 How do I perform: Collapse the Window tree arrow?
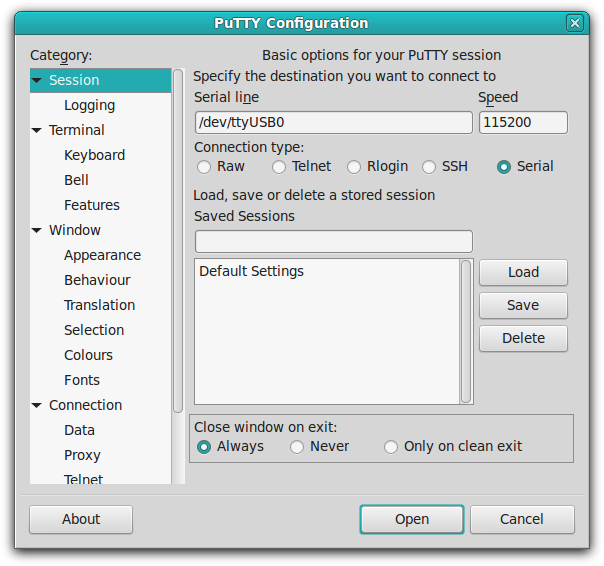(37, 230)
